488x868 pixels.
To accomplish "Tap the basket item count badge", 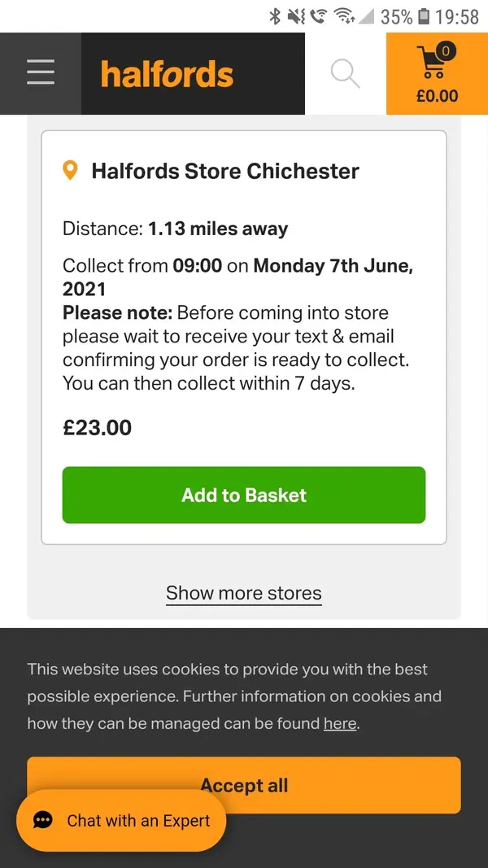I will point(446,51).
